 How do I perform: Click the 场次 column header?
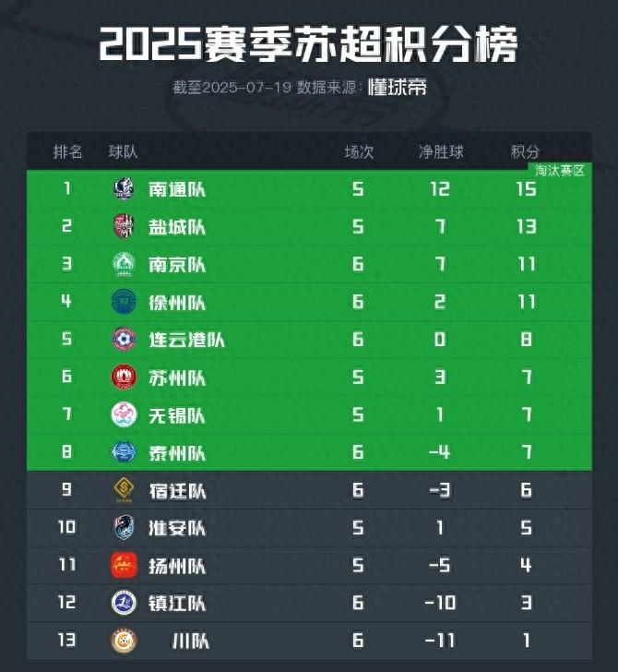click(x=359, y=152)
